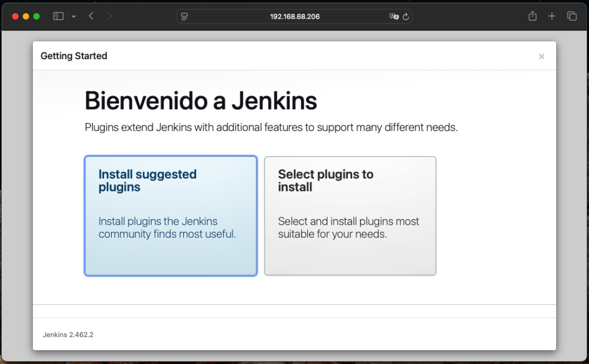Image resolution: width=589 pixels, height=364 pixels.
Task: Click the green fullscreen window button
Action: (x=36, y=17)
